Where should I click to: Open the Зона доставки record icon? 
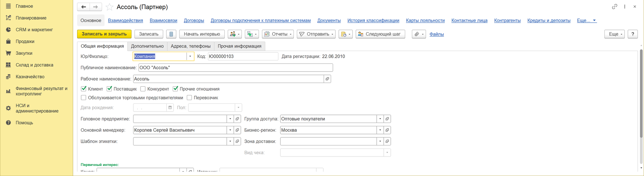click(387, 141)
